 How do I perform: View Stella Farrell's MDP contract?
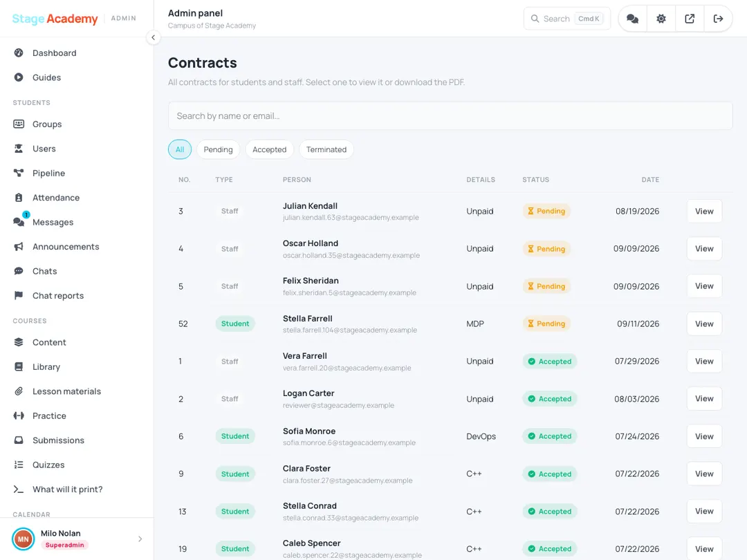coord(704,324)
